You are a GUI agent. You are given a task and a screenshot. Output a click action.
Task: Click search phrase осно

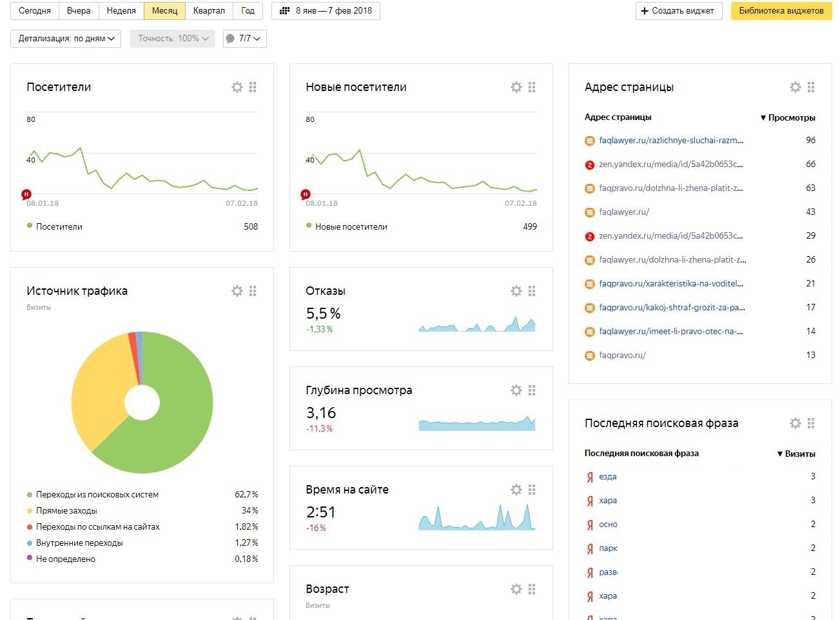(608, 525)
